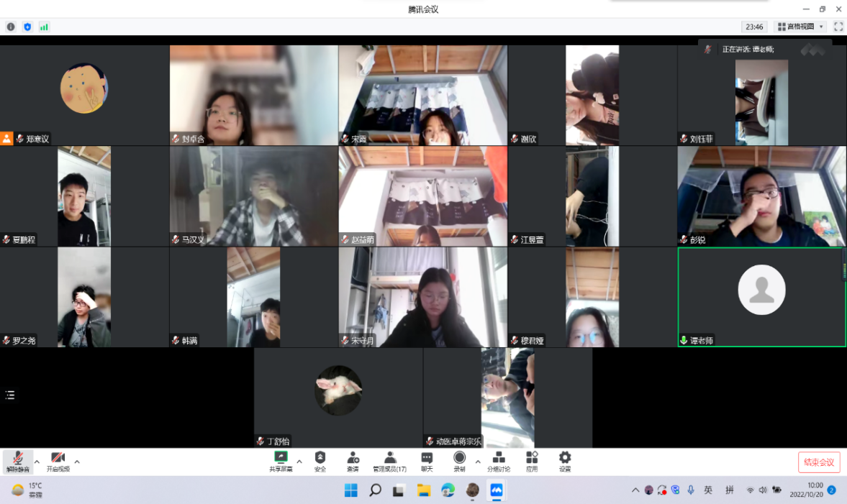Start recording with 录制 button

(459, 460)
